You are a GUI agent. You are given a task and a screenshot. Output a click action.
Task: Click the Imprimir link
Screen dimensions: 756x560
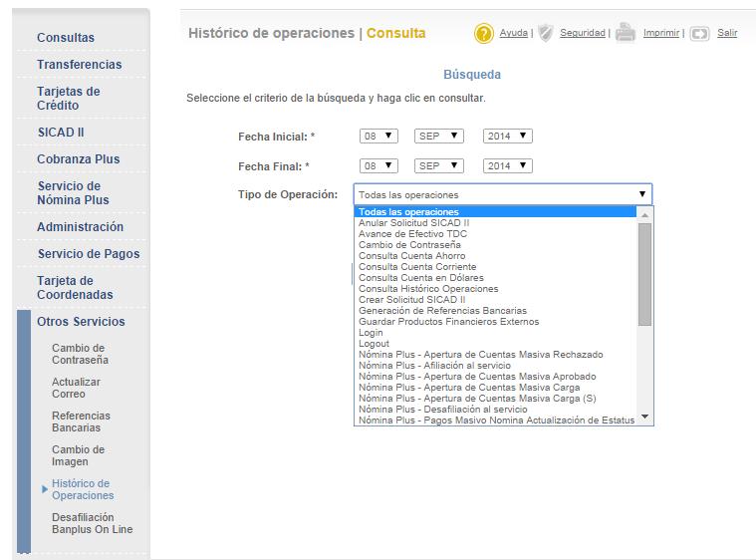(661, 33)
